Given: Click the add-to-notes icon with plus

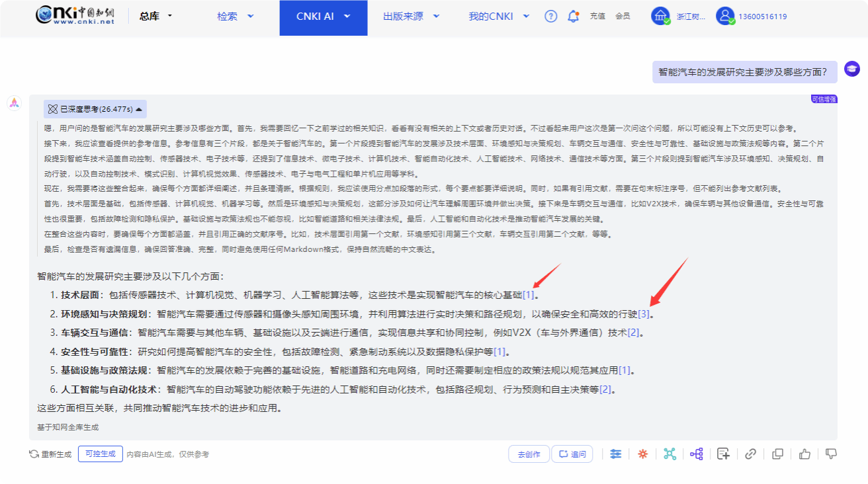Looking at the screenshot, I should pos(724,454).
